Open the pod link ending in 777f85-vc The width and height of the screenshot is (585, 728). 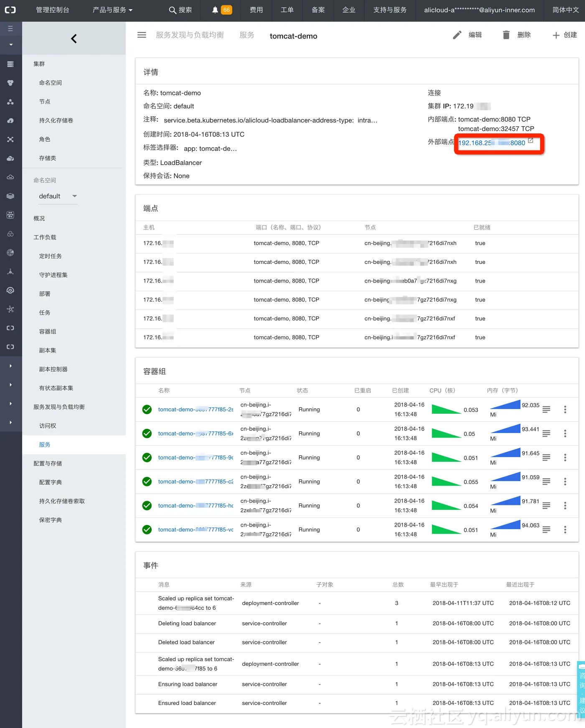pos(196,529)
